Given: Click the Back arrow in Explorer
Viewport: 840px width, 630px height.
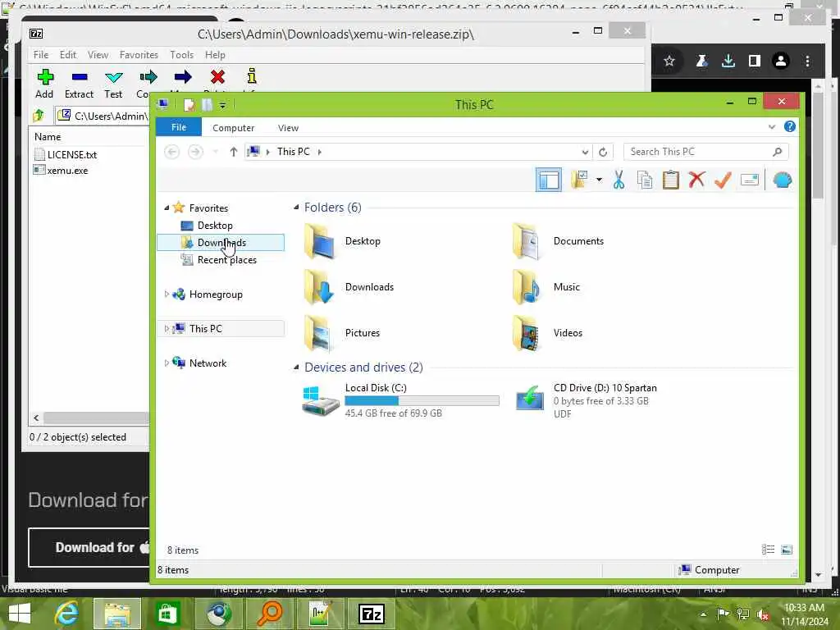Looking at the screenshot, I should point(172,152).
